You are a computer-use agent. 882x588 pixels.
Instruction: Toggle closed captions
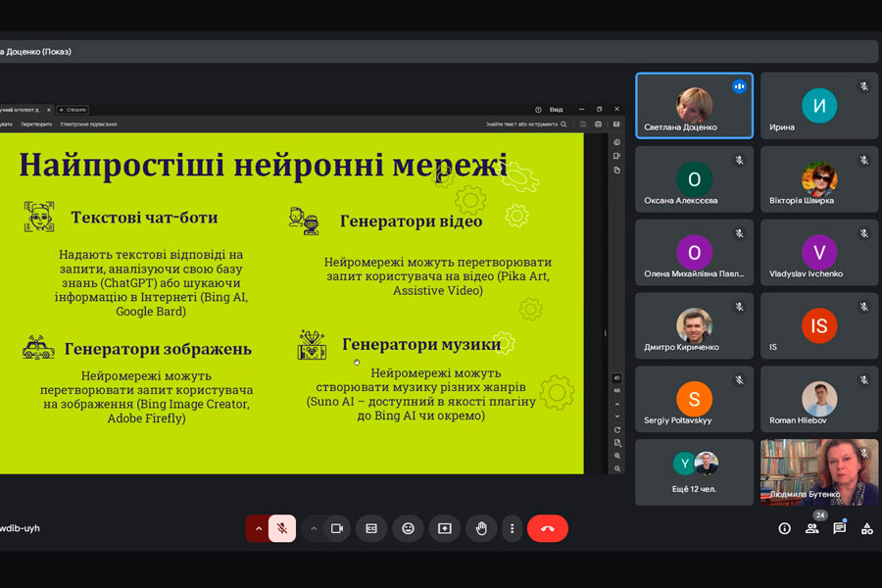tap(371, 528)
